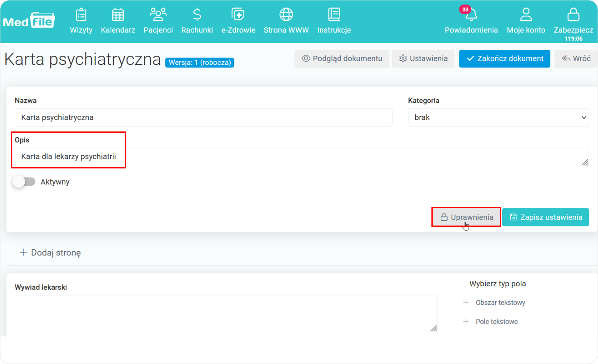Screen dimensions: 598x364
Task: Open Uprawnienia permissions button
Action: tap(466, 217)
